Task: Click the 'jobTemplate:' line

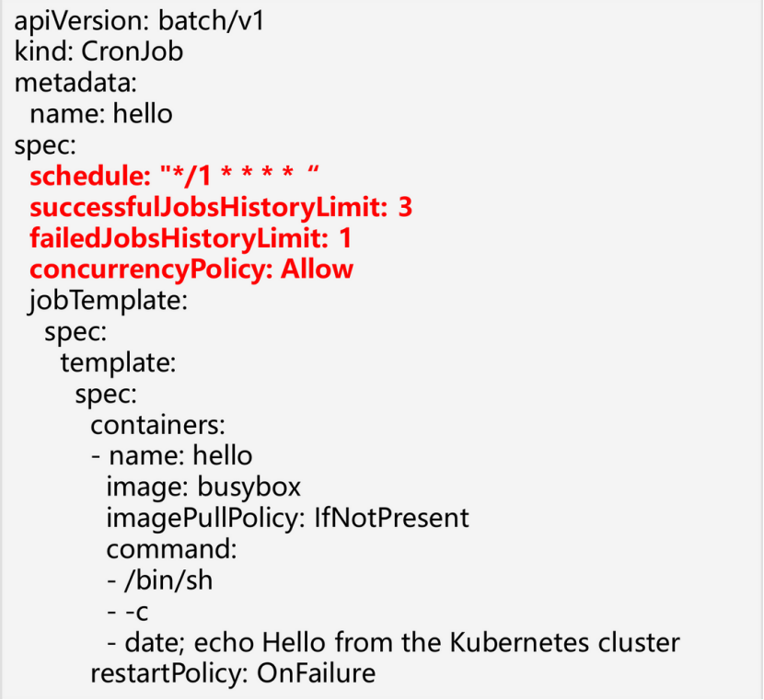Action: [109, 301]
